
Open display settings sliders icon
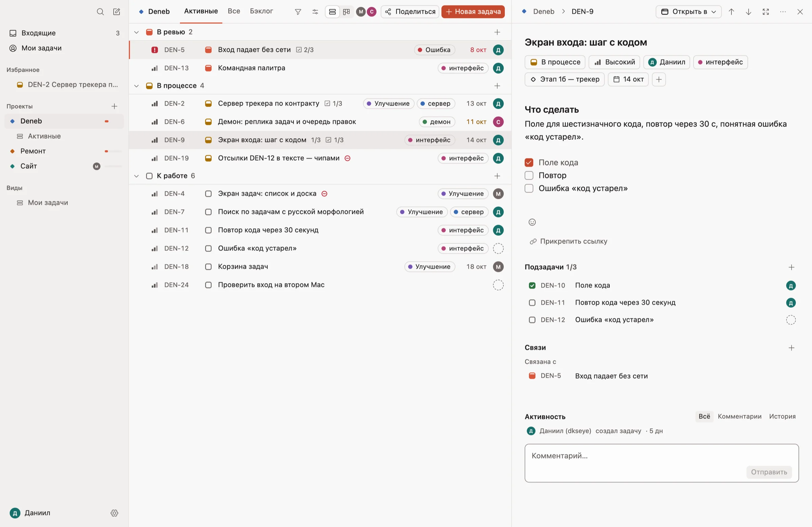(315, 12)
